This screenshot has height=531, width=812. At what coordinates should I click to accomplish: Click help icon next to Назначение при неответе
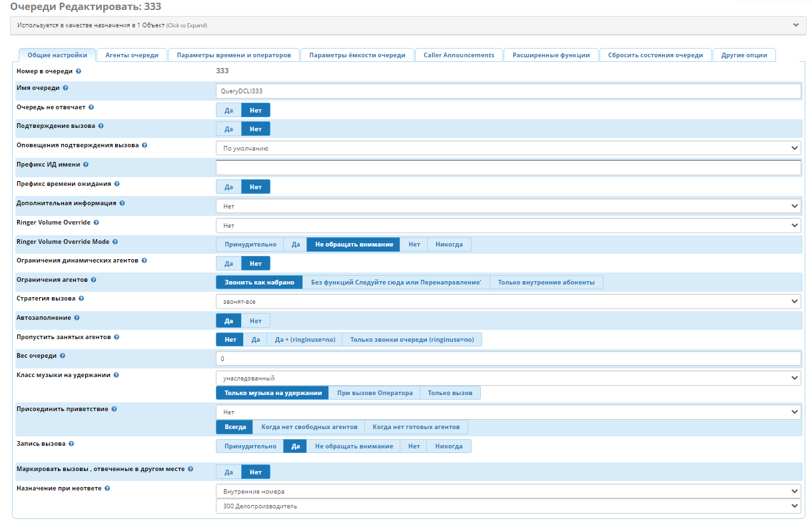(x=107, y=488)
